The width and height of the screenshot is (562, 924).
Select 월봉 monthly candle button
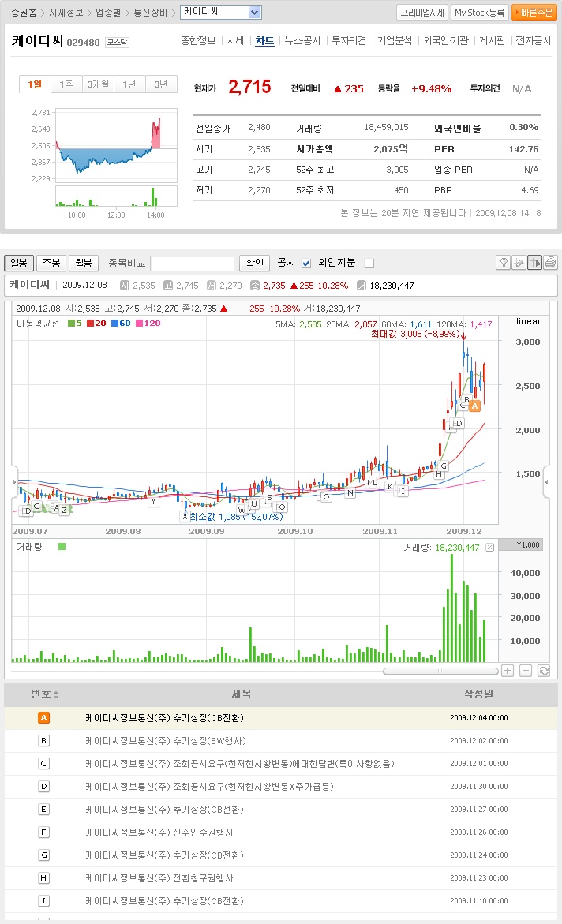84,263
